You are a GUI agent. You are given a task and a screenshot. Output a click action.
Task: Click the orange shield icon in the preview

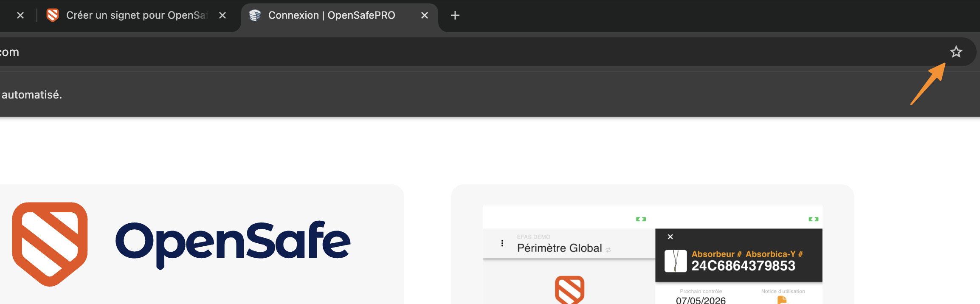click(x=569, y=290)
